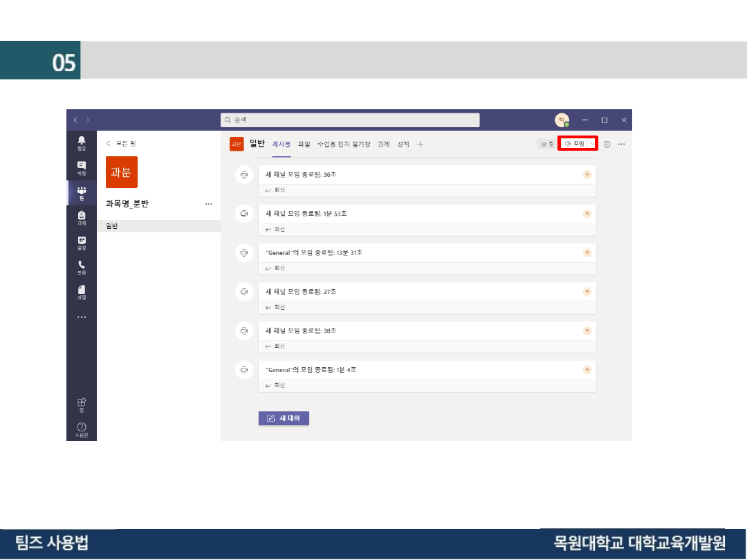Open the Assignments icon in sidebar

pyautogui.click(x=82, y=218)
